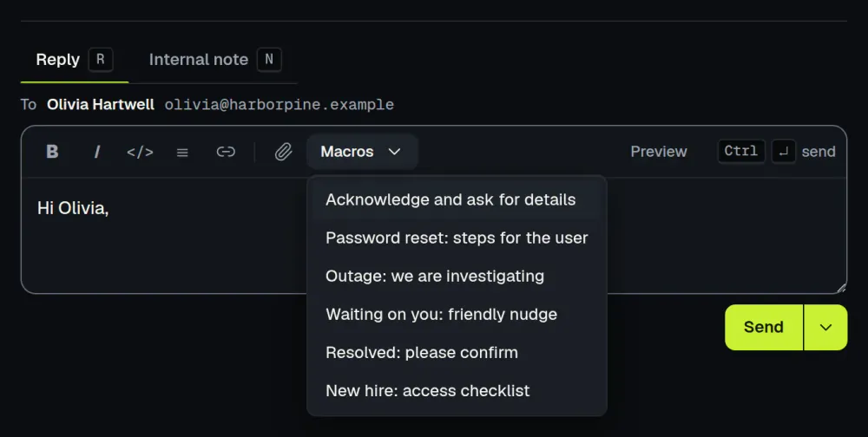Switch to the Reply tab
The height and width of the screenshot is (437, 868).
[74, 60]
